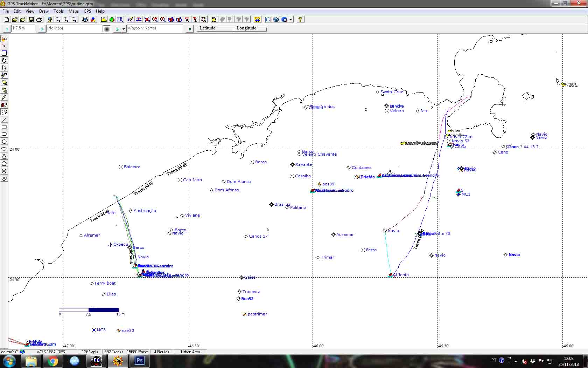Click the 1:7.5 mi scale field

click(x=23, y=28)
